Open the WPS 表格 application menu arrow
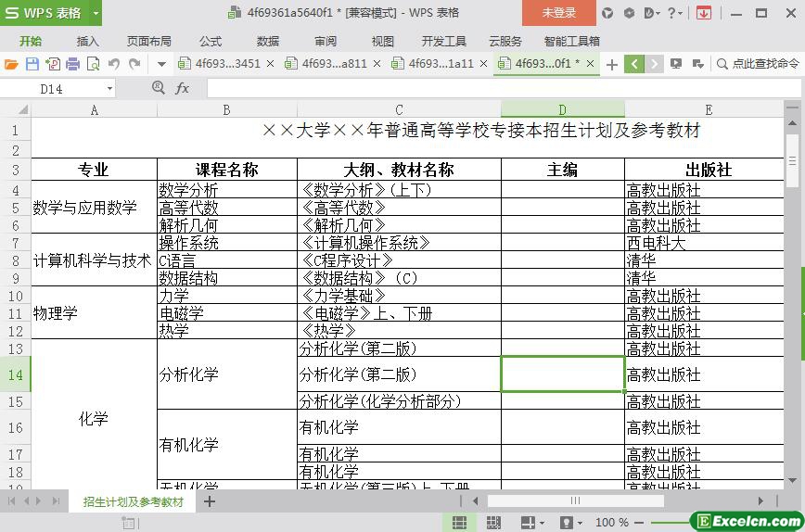This screenshot has width=805, height=532. click(x=96, y=13)
